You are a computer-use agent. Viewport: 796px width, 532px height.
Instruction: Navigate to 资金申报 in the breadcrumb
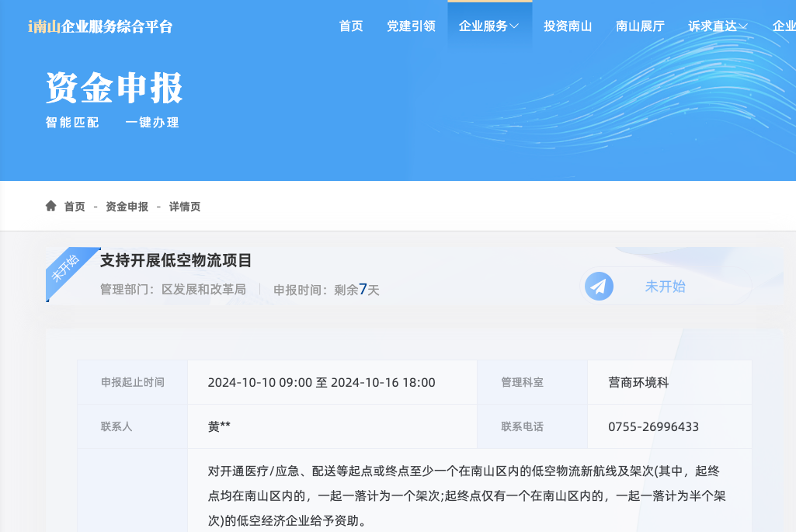click(127, 207)
